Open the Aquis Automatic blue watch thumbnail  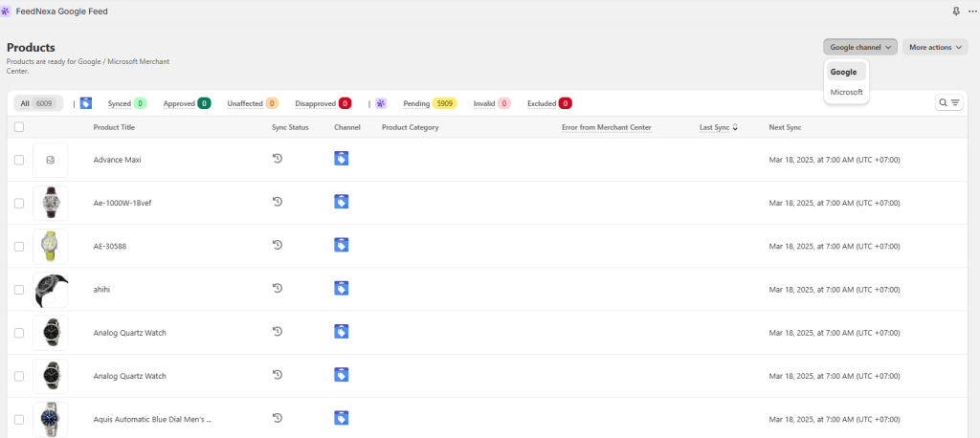click(51, 419)
